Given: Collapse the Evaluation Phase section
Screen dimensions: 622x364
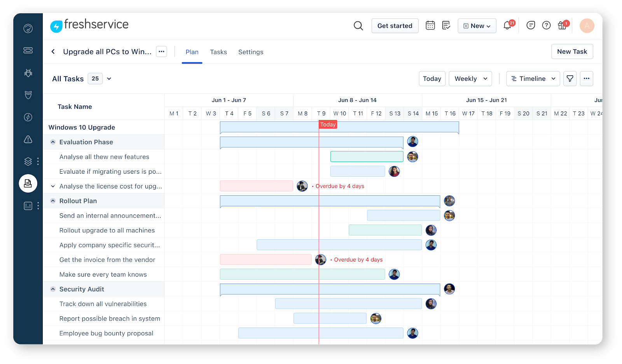Looking at the screenshot, I should point(52,142).
